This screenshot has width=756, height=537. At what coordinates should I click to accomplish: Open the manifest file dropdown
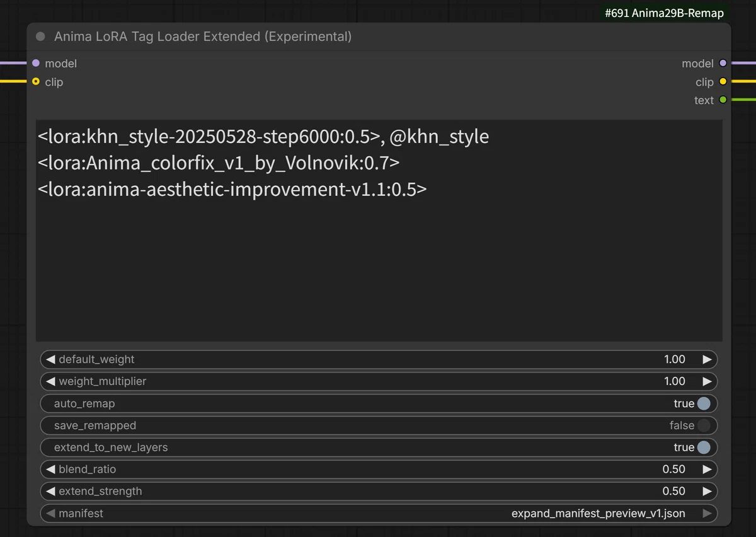coord(379,513)
